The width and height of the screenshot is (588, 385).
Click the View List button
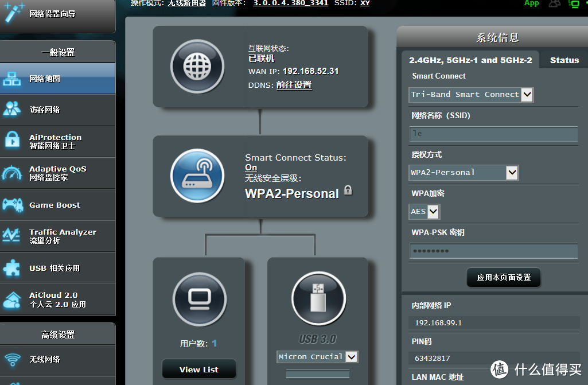coord(198,370)
